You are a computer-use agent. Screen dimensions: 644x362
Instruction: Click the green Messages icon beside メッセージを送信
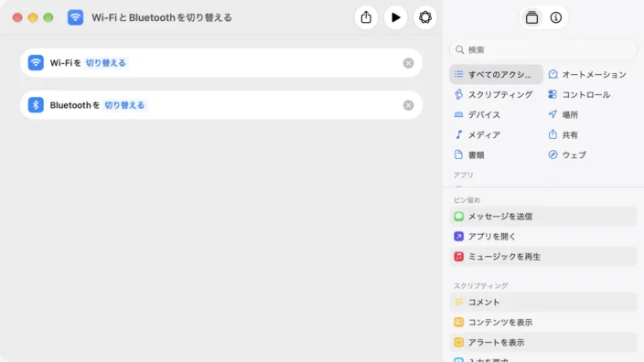(x=459, y=217)
